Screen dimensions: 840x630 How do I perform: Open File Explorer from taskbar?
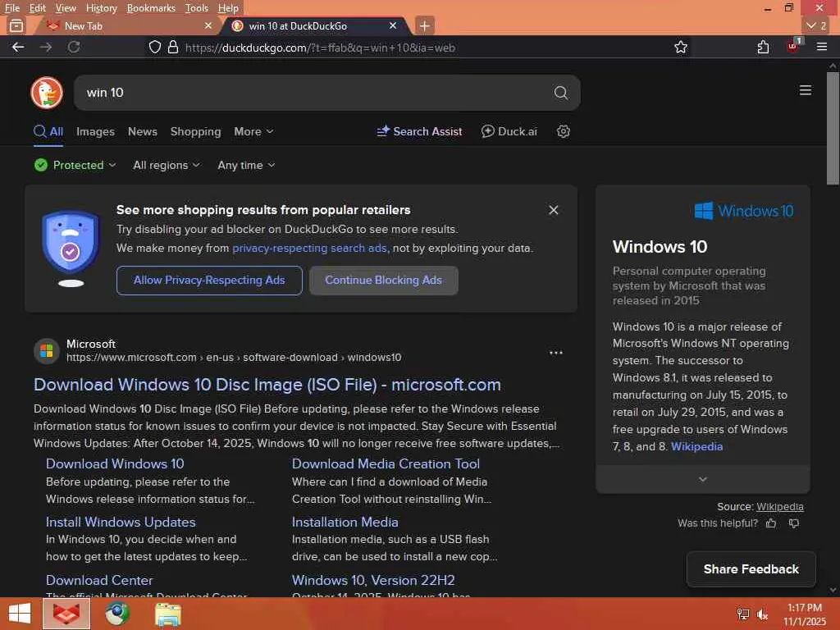click(x=167, y=614)
